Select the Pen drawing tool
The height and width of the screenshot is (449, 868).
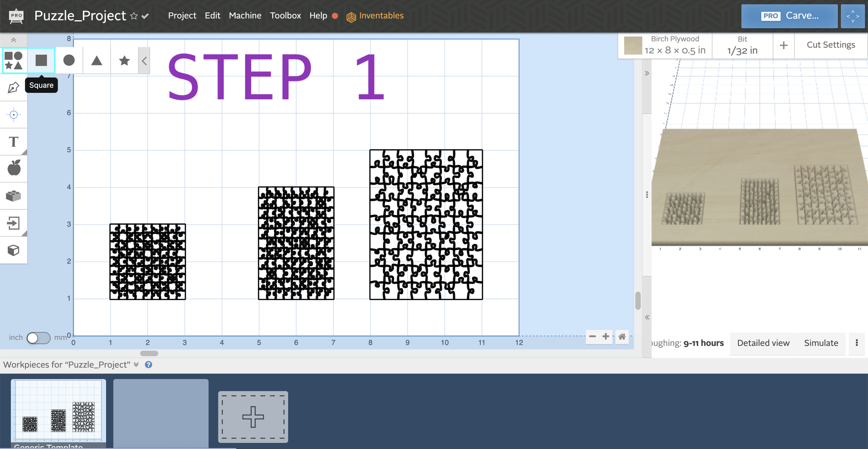(x=13, y=87)
